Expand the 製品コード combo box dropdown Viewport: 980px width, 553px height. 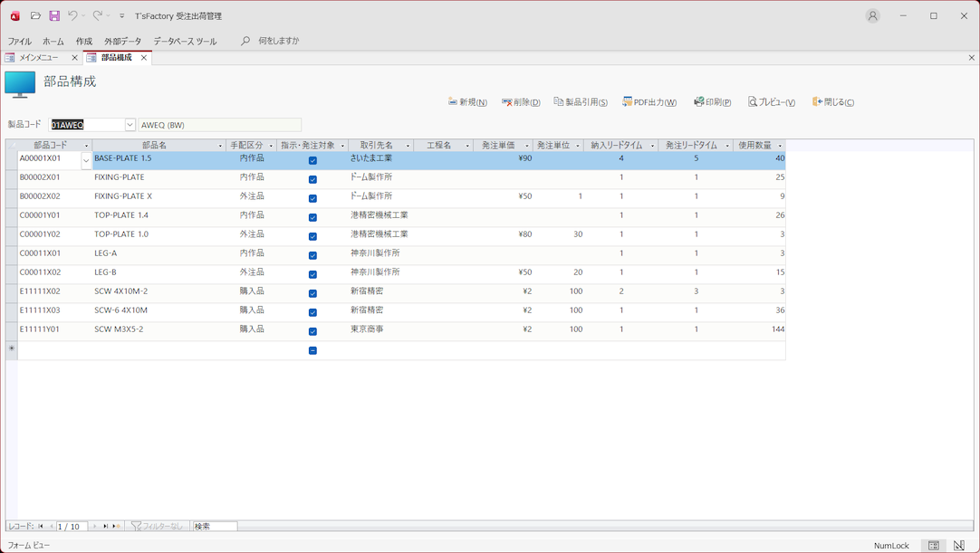(x=130, y=125)
